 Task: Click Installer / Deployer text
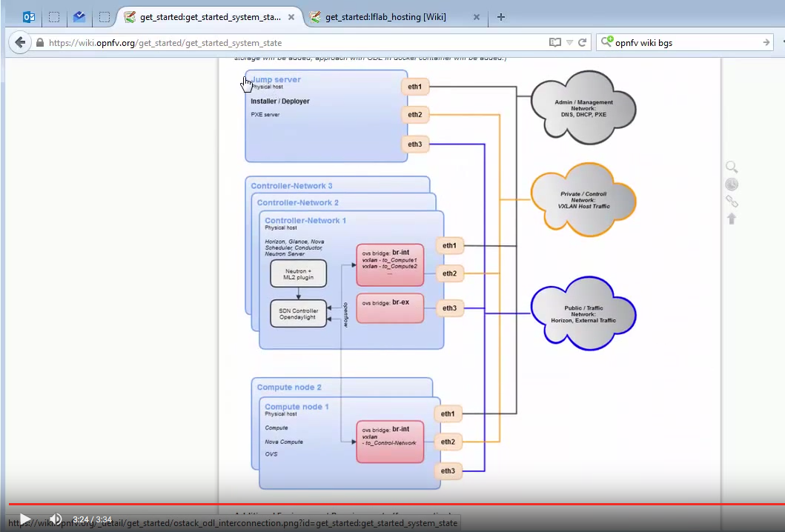click(x=280, y=101)
